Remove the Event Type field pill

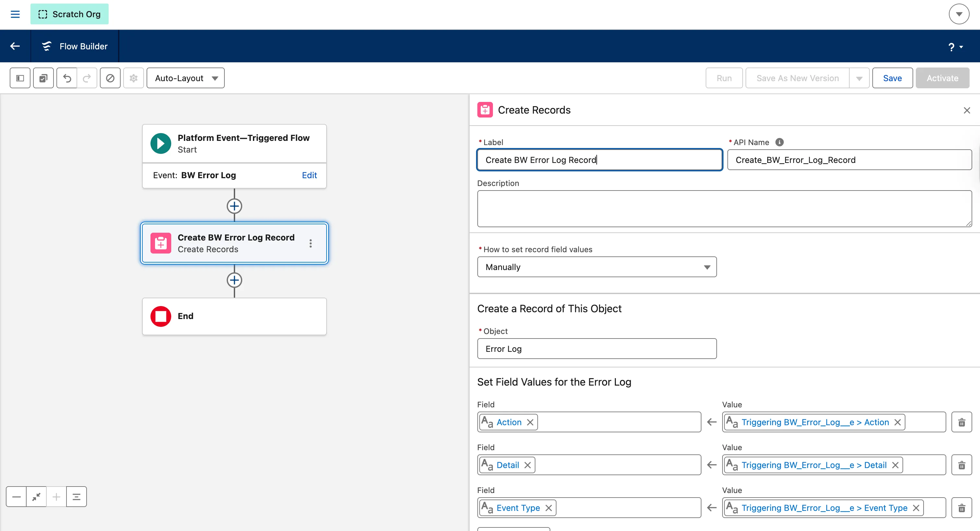tap(549, 508)
